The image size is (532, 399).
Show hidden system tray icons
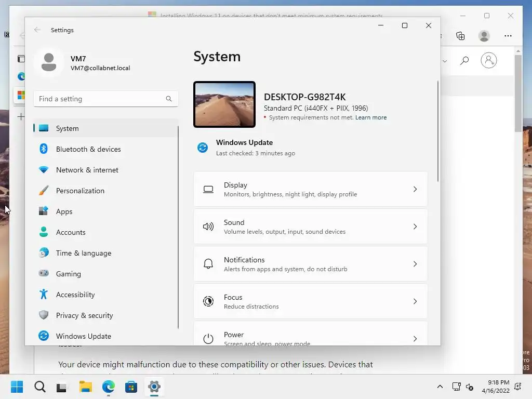[x=440, y=387]
